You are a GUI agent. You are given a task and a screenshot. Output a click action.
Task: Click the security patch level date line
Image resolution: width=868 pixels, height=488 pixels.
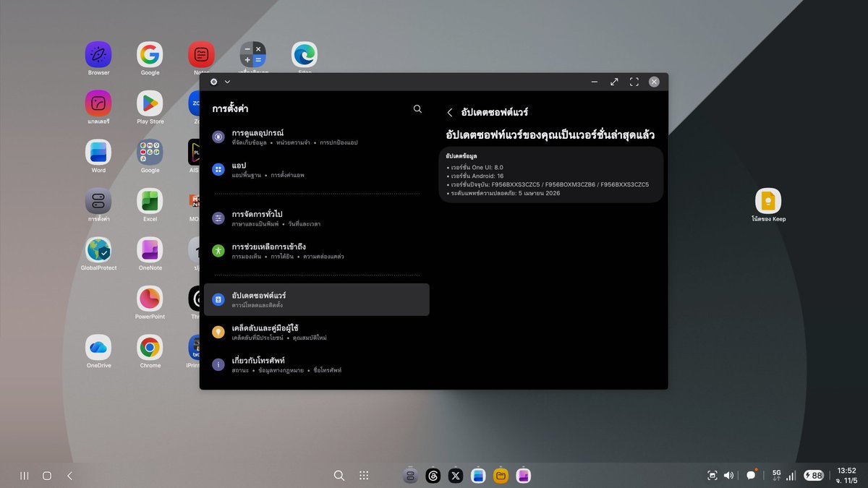[503, 193]
